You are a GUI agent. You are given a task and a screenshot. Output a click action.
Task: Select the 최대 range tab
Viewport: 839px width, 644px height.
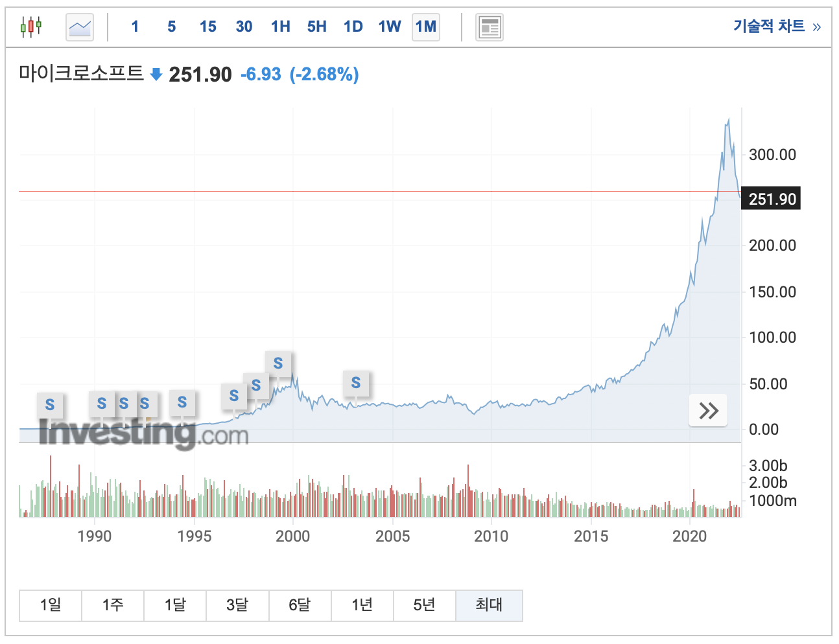point(489,605)
